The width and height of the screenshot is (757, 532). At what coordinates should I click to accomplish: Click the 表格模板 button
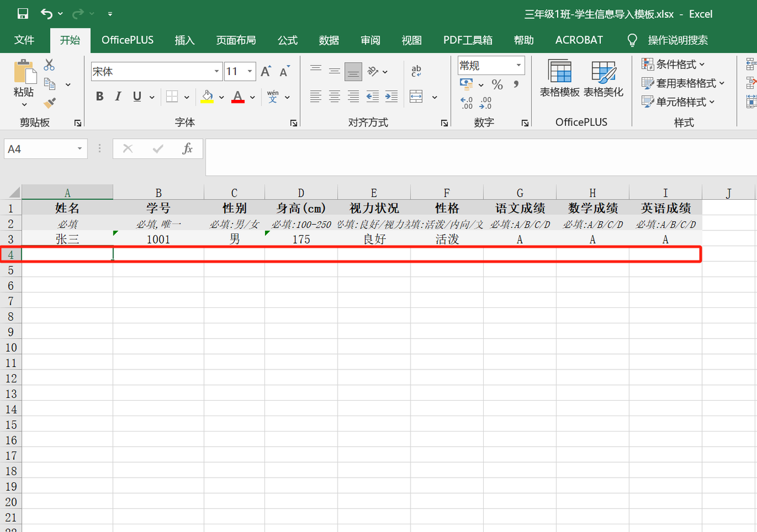tap(559, 80)
